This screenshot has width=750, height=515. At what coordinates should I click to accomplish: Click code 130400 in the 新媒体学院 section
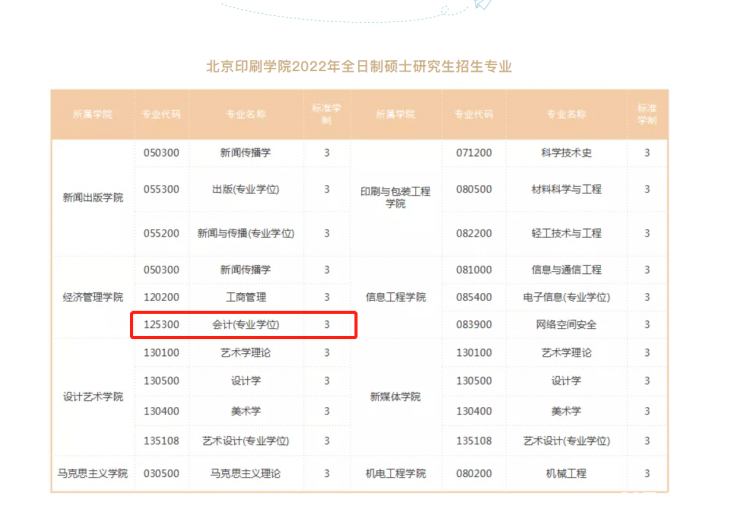coord(474,411)
